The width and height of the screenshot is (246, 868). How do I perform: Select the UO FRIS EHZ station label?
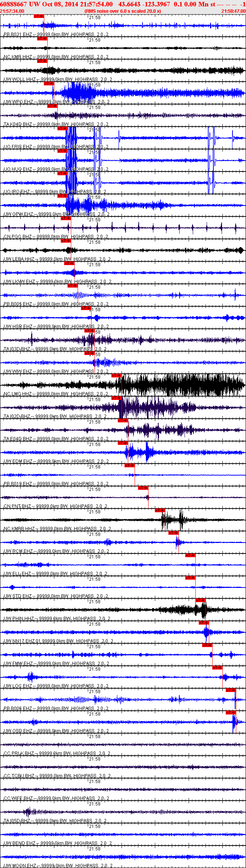[x=56, y=147]
